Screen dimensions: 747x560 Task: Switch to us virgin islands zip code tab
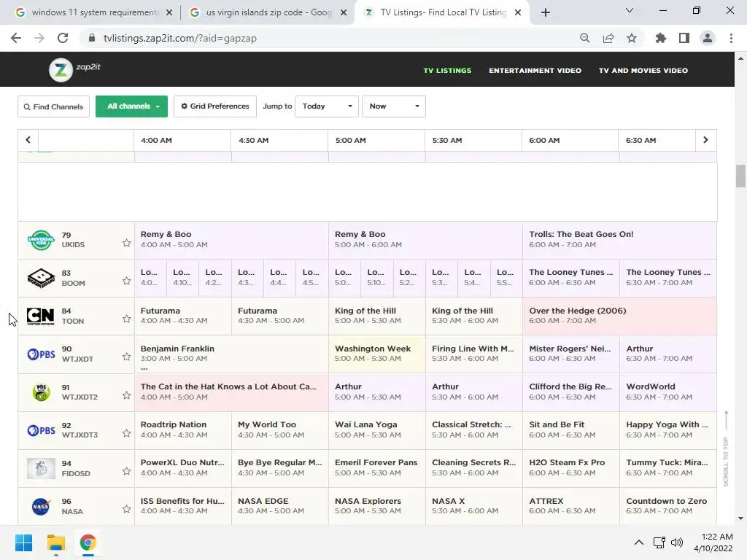tap(268, 12)
